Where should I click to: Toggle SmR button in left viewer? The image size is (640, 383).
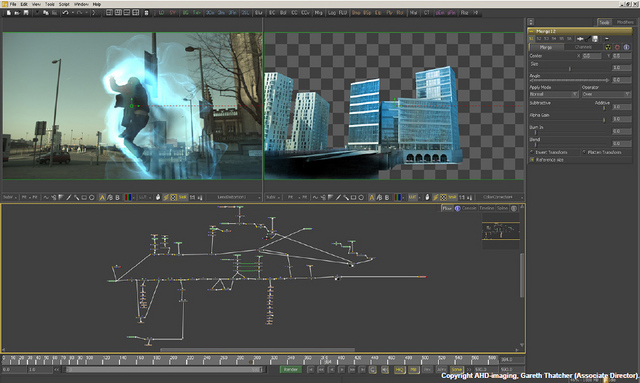182,197
